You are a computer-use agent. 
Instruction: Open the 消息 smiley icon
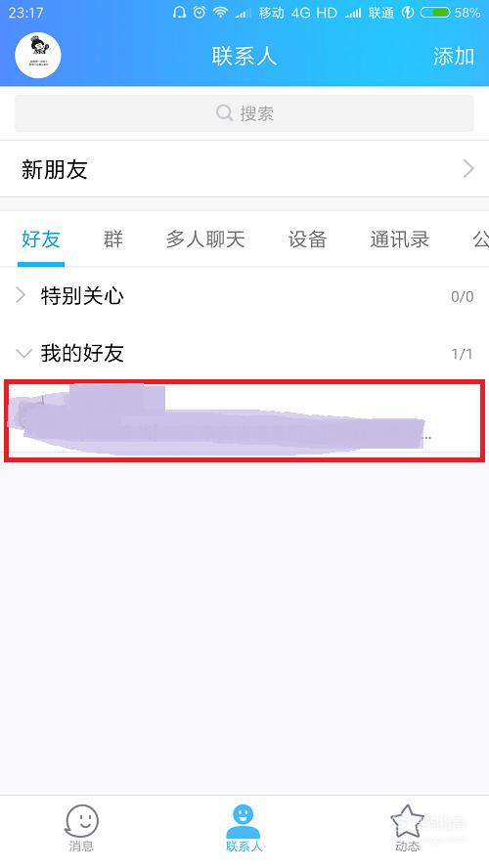coord(81,820)
